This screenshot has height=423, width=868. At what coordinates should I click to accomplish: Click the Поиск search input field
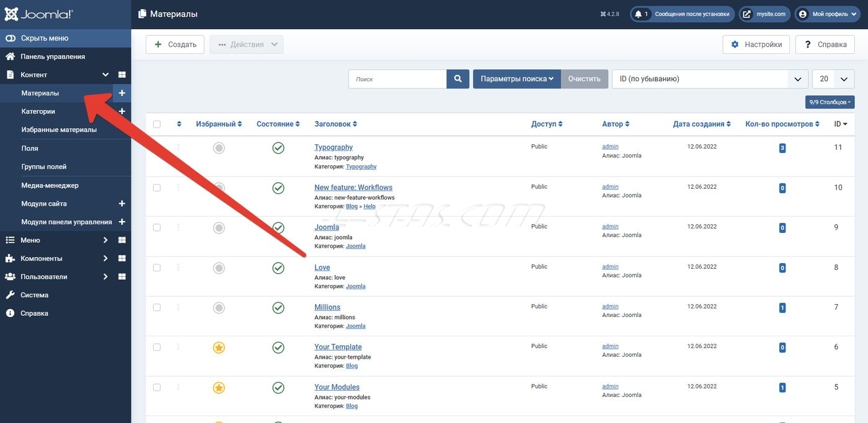coord(398,79)
